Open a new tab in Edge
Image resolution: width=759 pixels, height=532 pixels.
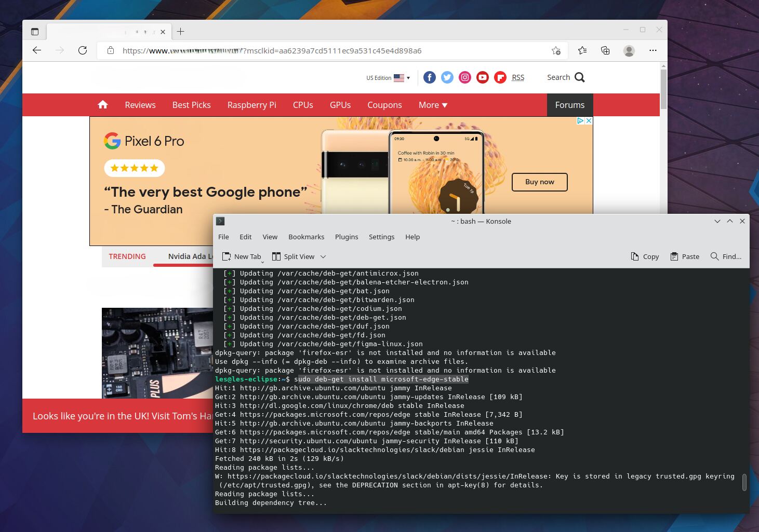(180, 32)
